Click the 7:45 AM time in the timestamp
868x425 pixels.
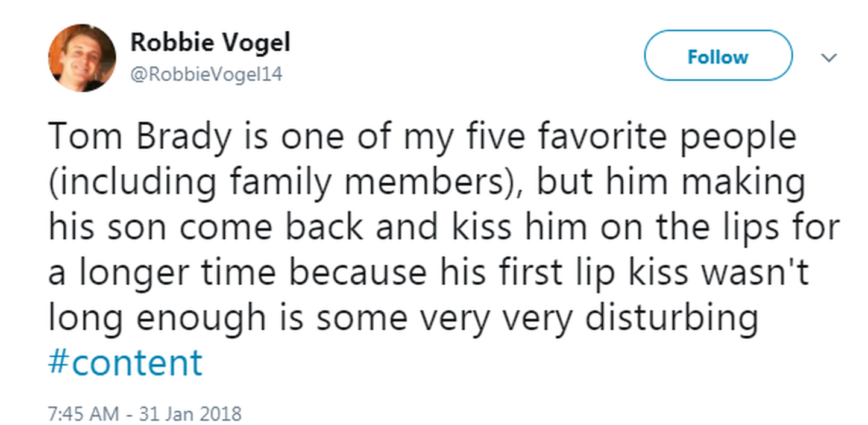[x=82, y=414]
